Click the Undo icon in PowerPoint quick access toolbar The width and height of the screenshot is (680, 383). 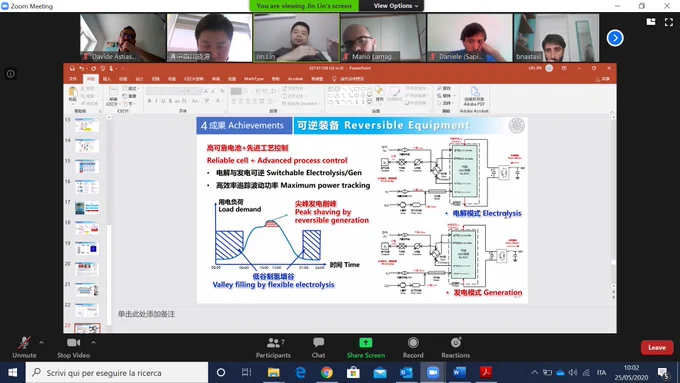[81, 69]
